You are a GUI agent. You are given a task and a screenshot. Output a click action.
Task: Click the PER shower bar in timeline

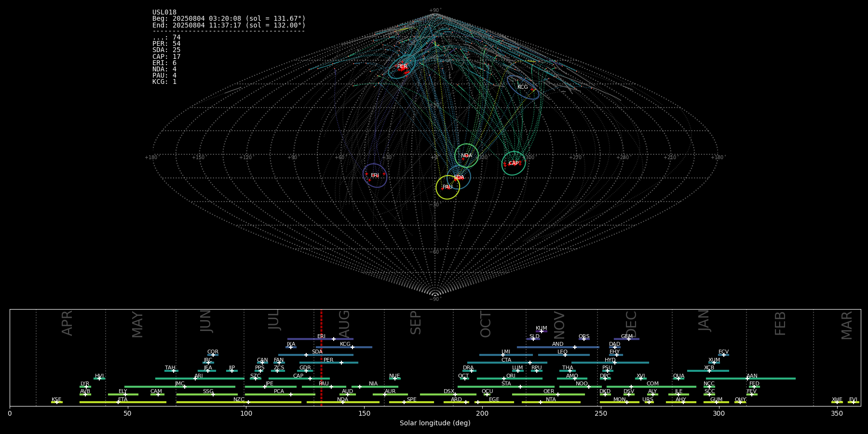point(329,363)
